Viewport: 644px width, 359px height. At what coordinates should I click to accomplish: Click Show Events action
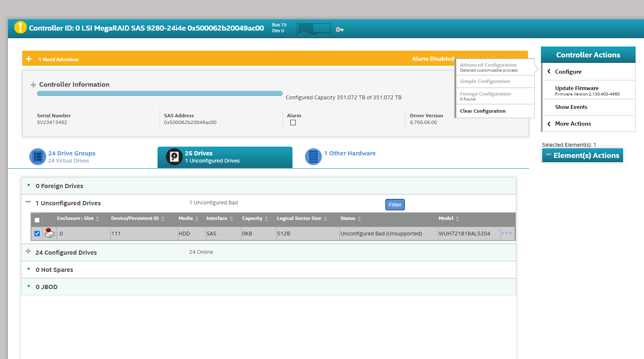588,107
